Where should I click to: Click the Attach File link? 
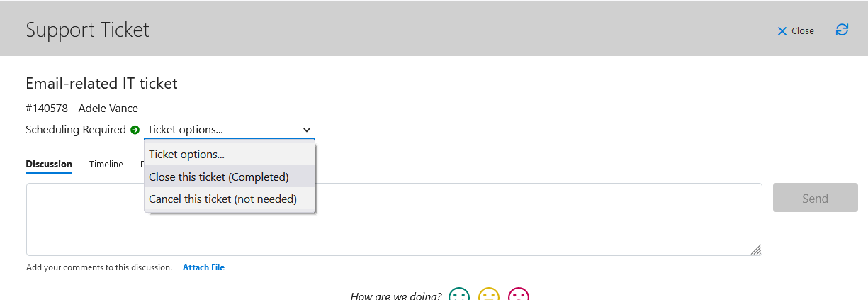203,267
